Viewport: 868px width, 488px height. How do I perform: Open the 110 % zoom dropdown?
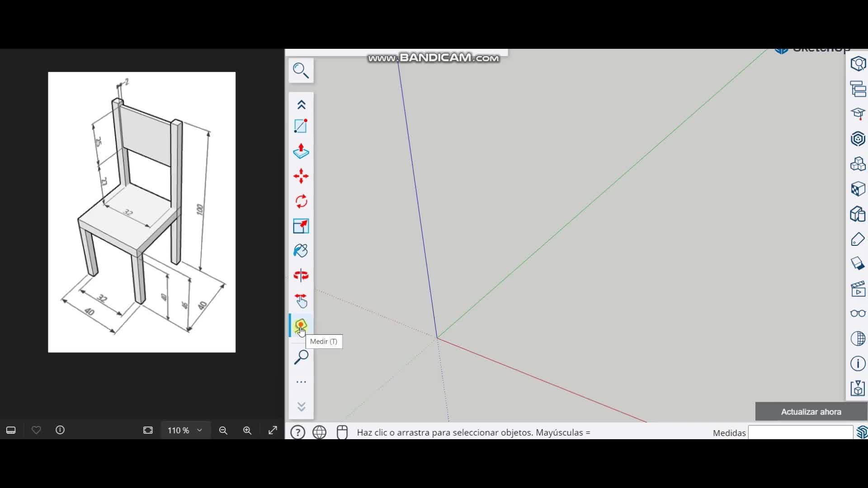[185, 430]
